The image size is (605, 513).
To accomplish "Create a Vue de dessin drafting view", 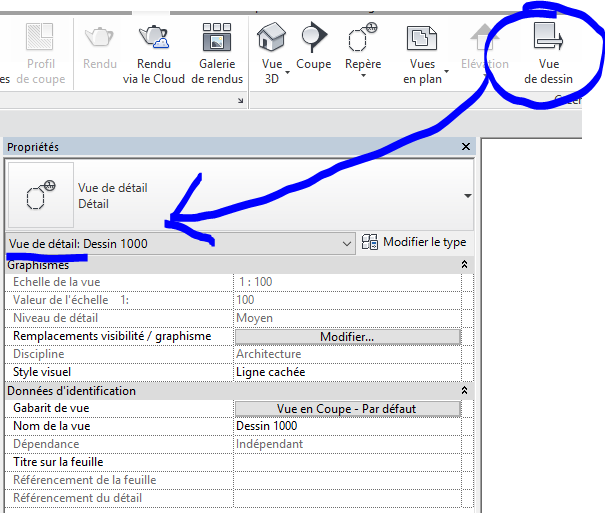I will point(548,52).
